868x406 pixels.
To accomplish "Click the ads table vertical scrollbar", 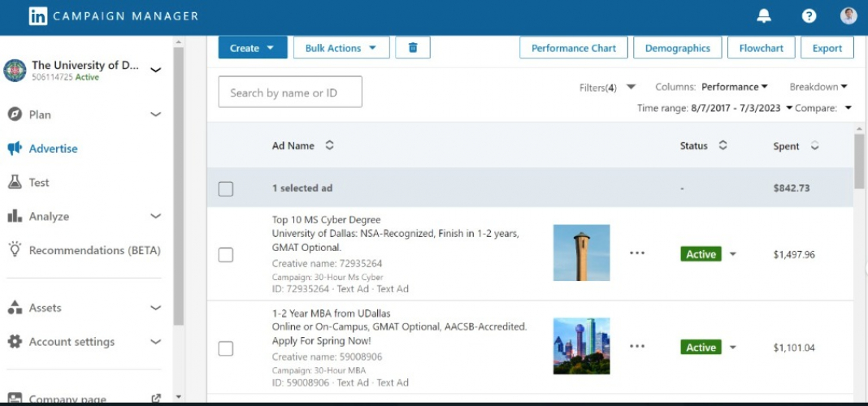I will [x=858, y=161].
